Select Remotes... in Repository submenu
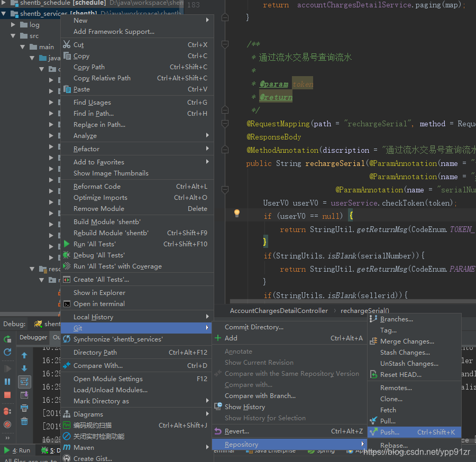This screenshot has height=462, width=476. click(414, 387)
